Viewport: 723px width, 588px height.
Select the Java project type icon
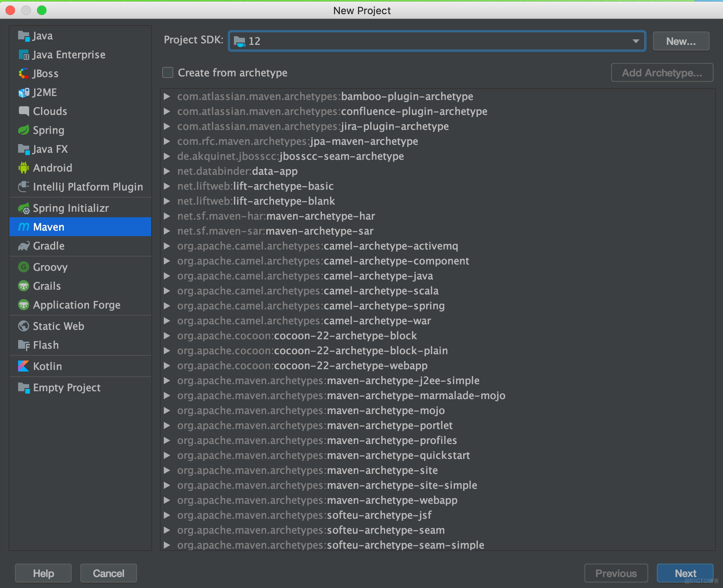coord(24,36)
